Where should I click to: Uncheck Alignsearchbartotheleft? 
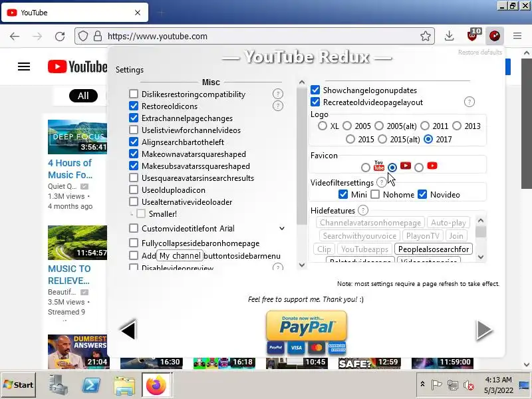(x=134, y=142)
